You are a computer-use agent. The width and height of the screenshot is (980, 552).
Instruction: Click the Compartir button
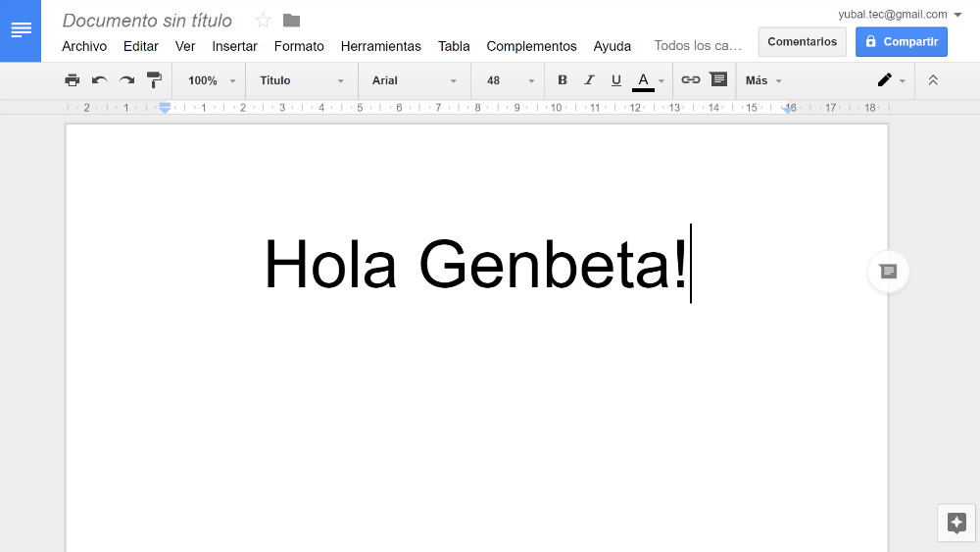pos(902,42)
